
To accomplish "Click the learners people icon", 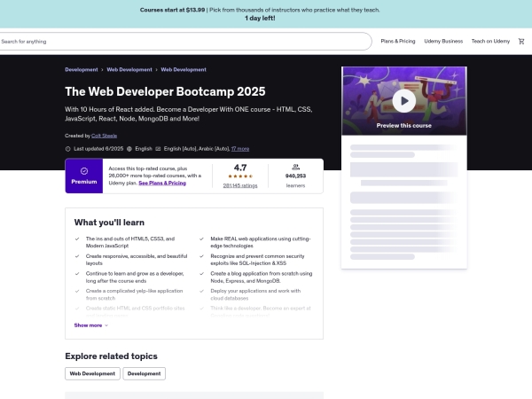I will coord(295,167).
